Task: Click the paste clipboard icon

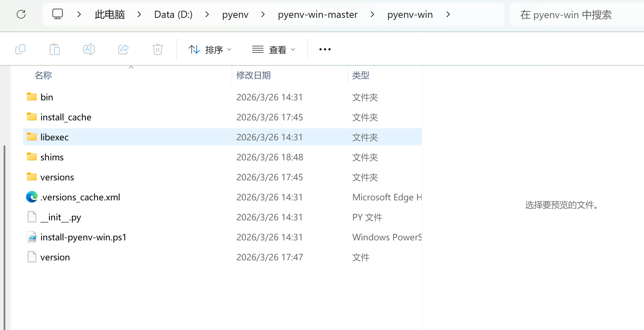Action: (54, 49)
